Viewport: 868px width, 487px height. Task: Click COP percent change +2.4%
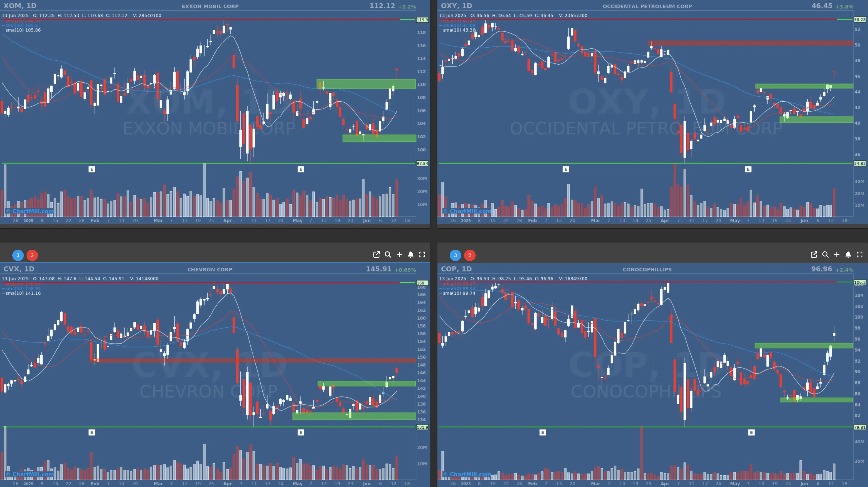point(845,270)
